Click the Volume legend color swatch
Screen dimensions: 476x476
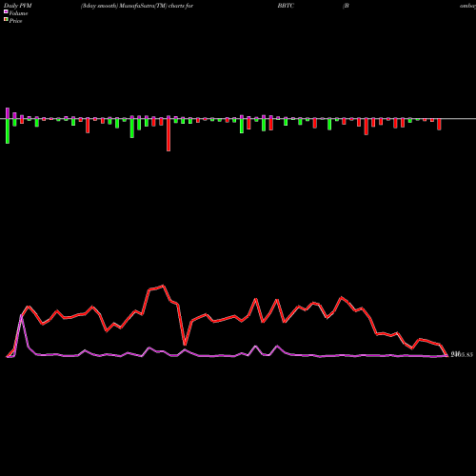6,11
